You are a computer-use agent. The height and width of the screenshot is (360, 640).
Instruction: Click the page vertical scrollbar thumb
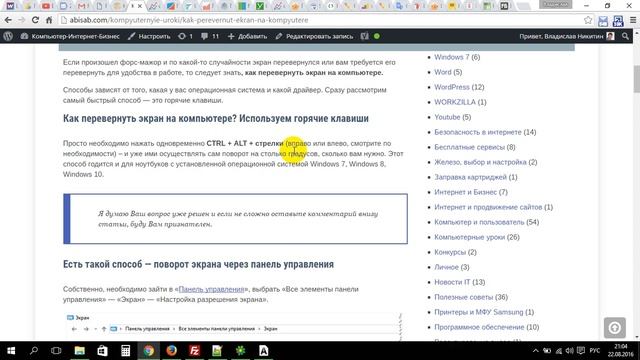click(x=636, y=79)
